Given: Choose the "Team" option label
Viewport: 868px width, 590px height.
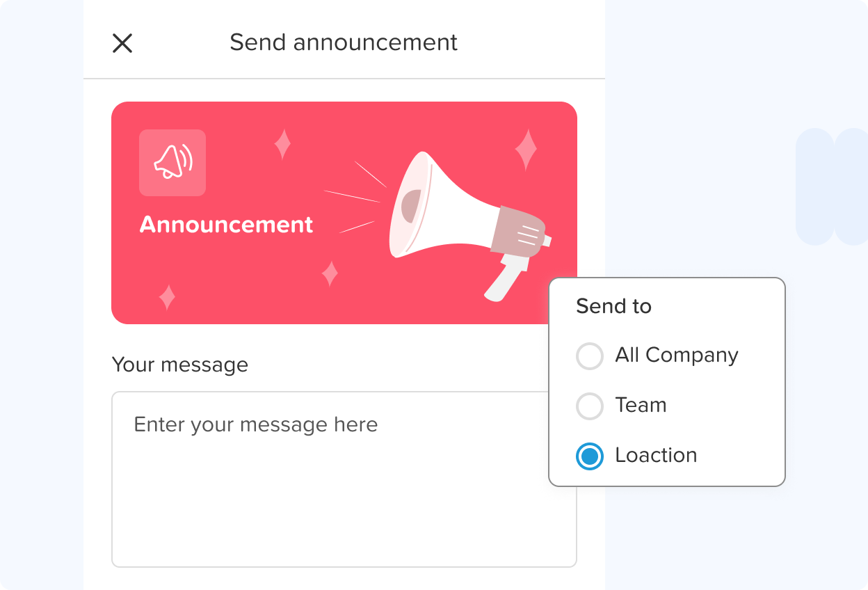Looking at the screenshot, I should point(641,406).
